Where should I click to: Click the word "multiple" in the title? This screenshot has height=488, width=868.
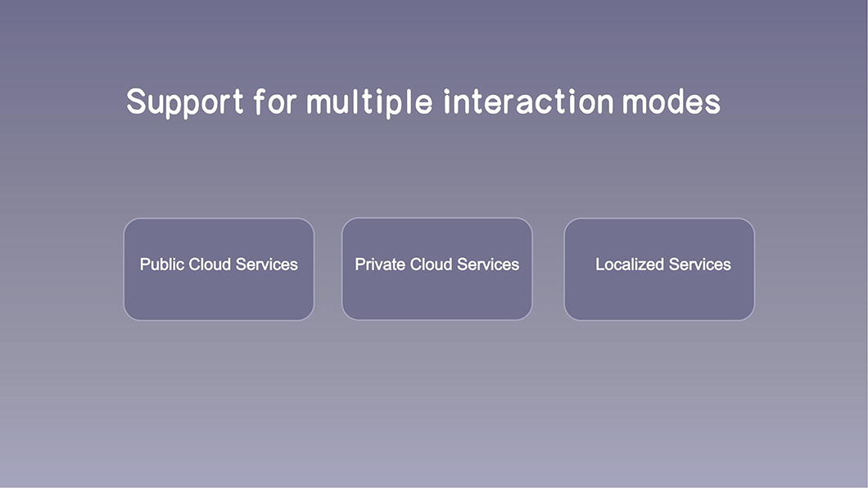coord(369,103)
